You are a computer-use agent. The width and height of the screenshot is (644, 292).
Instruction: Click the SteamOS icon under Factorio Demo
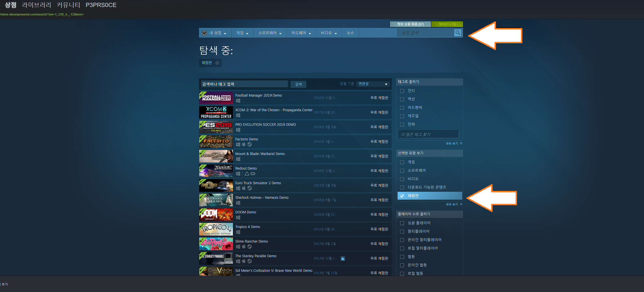coord(250,145)
